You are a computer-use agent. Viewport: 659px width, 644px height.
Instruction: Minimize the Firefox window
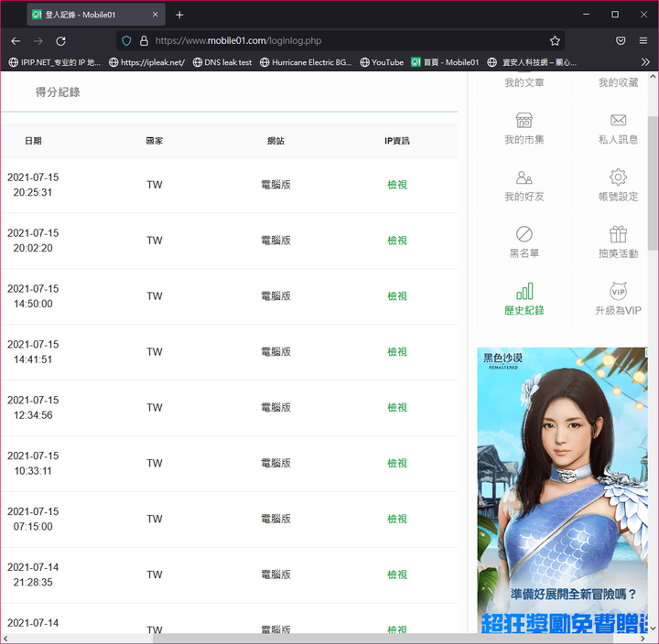click(587, 15)
